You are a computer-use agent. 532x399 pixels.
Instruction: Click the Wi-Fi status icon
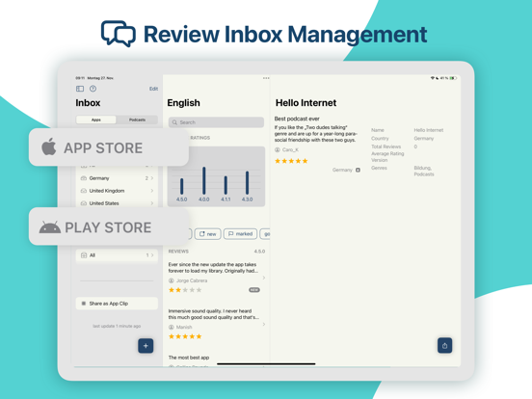point(433,78)
